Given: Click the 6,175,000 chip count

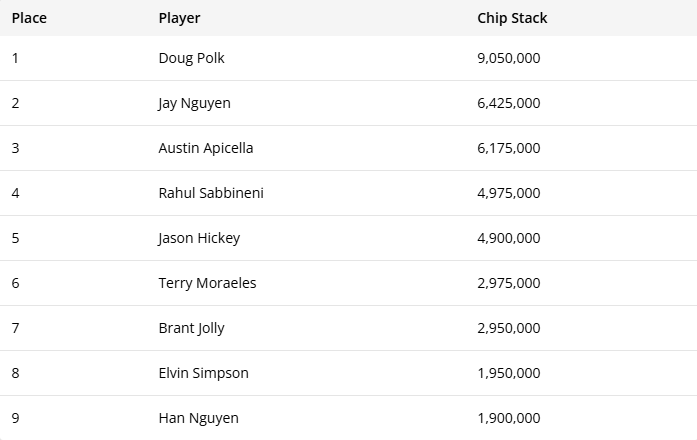Looking at the screenshot, I should click(509, 148).
